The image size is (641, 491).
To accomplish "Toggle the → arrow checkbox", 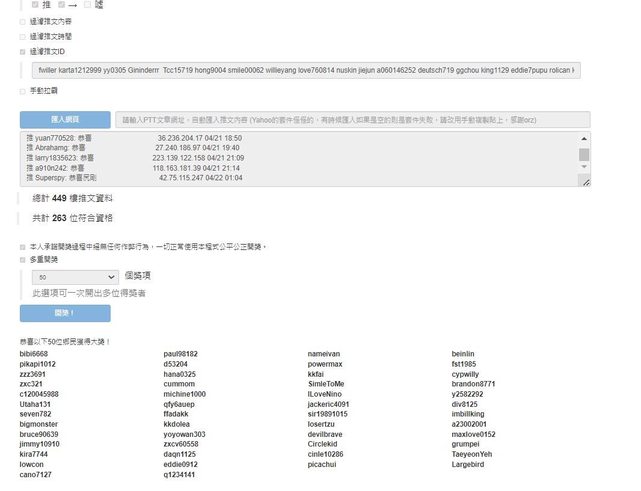I will [62, 5].
